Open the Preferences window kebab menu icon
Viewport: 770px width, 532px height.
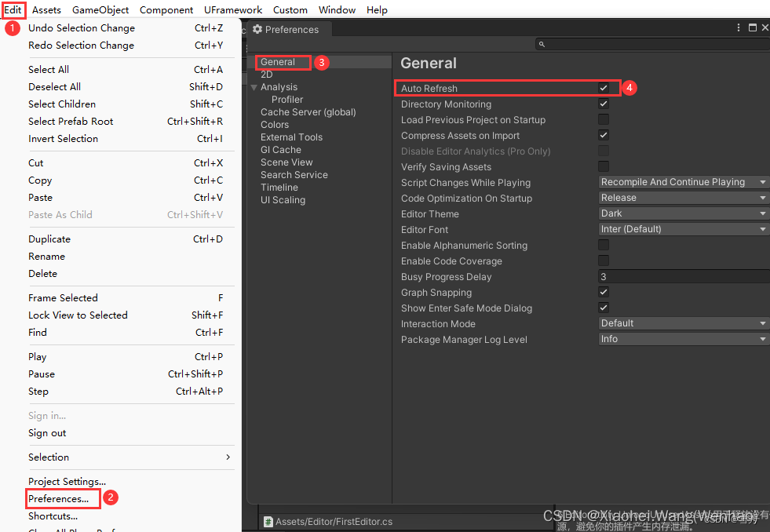[738, 28]
